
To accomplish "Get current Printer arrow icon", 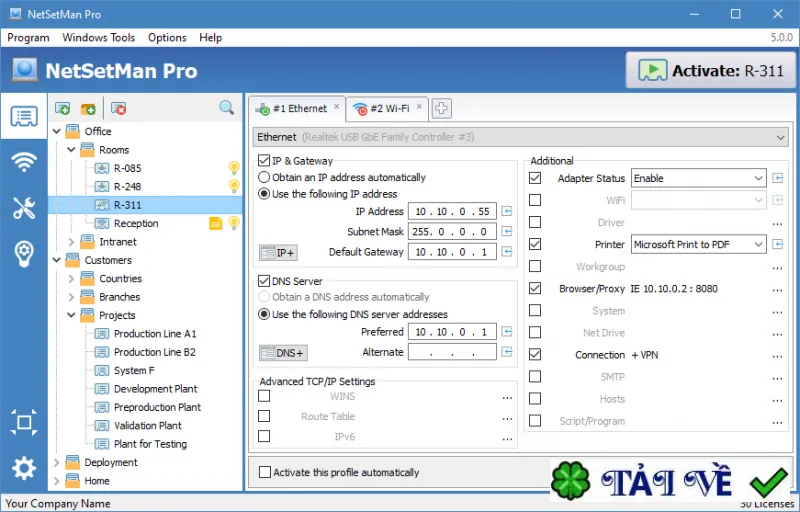I will tap(778, 244).
